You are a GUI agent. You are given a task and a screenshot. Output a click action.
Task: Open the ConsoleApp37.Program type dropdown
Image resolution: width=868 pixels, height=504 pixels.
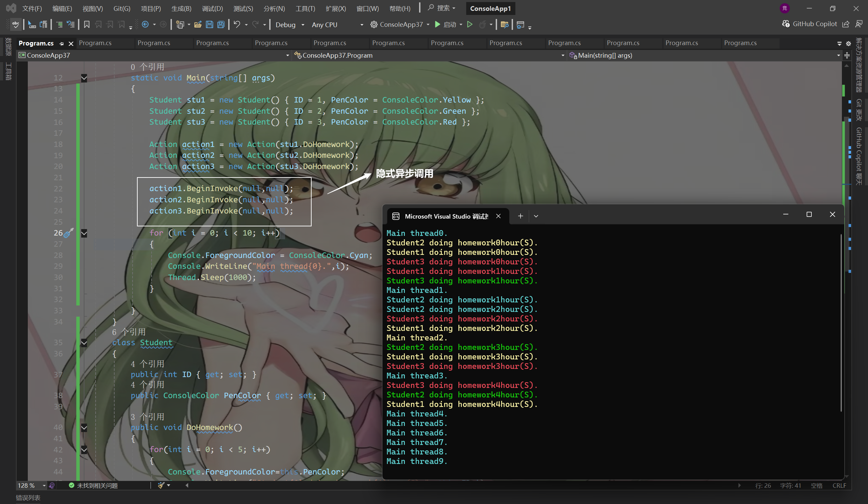pos(430,55)
